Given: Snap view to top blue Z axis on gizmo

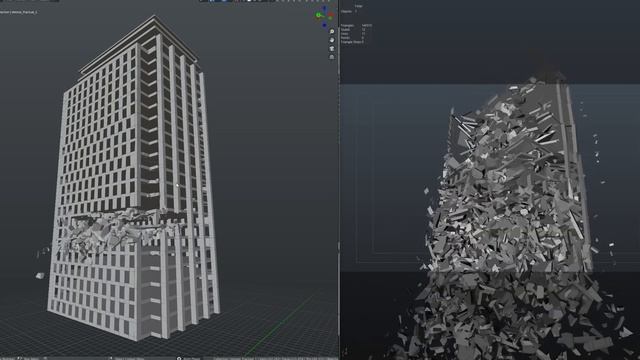Looking at the screenshot, I should point(324,8).
